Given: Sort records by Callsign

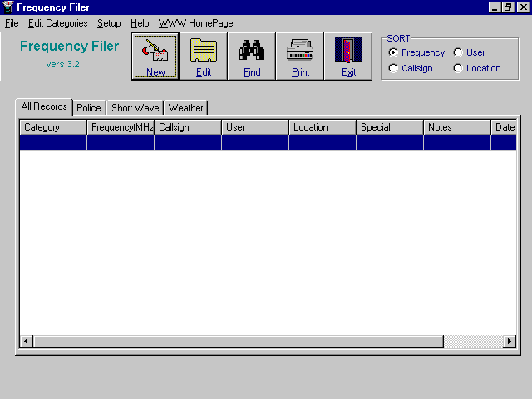Looking at the screenshot, I should point(393,68).
